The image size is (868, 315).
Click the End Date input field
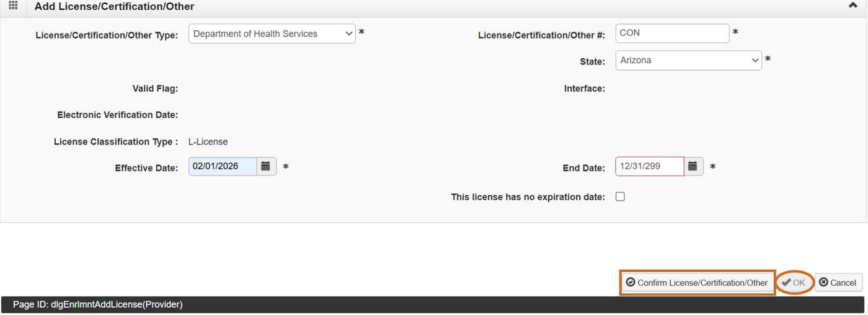(650, 166)
